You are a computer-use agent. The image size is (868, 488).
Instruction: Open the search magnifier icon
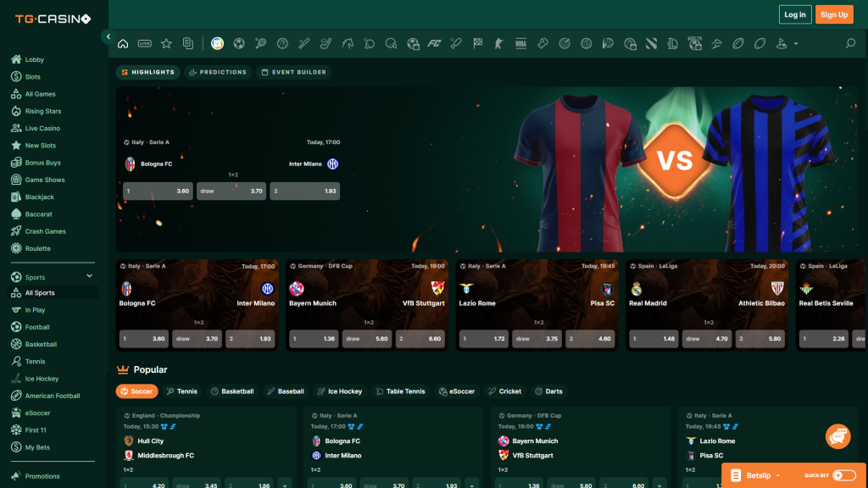tap(851, 44)
